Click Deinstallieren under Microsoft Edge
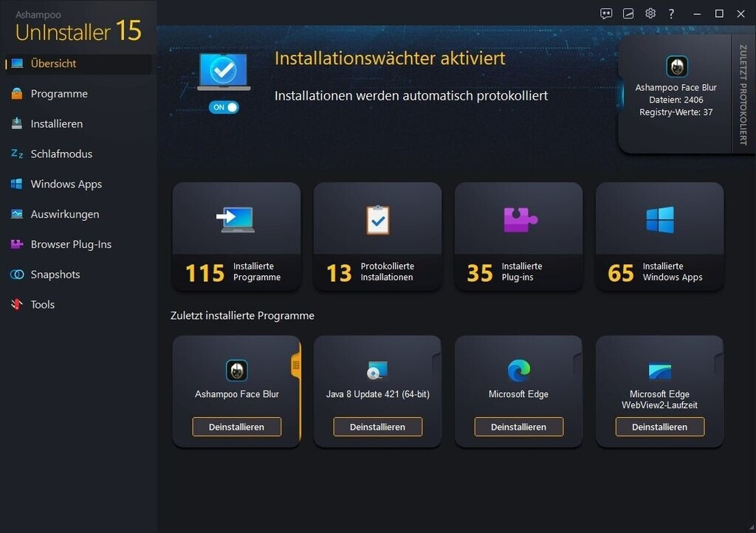The width and height of the screenshot is (756, 533). click(518, 427)
